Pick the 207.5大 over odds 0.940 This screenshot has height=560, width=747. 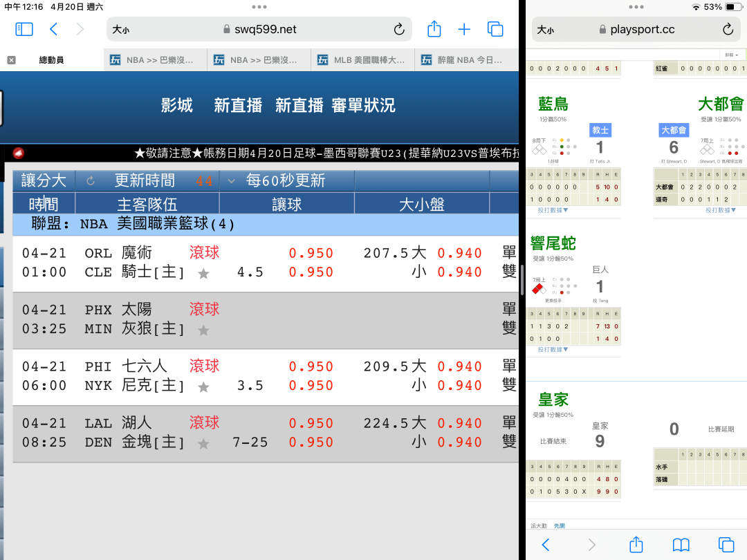tap(460, 253)
